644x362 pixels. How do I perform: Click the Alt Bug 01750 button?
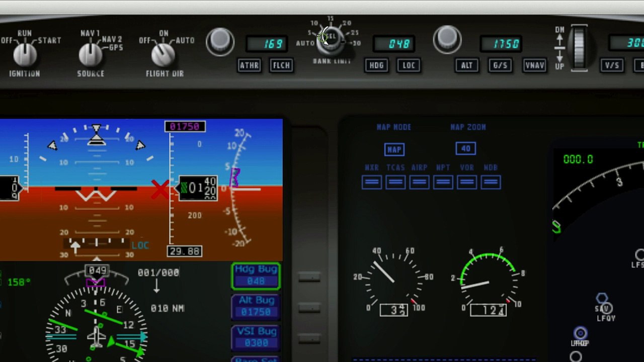click(x=256, y=307)
